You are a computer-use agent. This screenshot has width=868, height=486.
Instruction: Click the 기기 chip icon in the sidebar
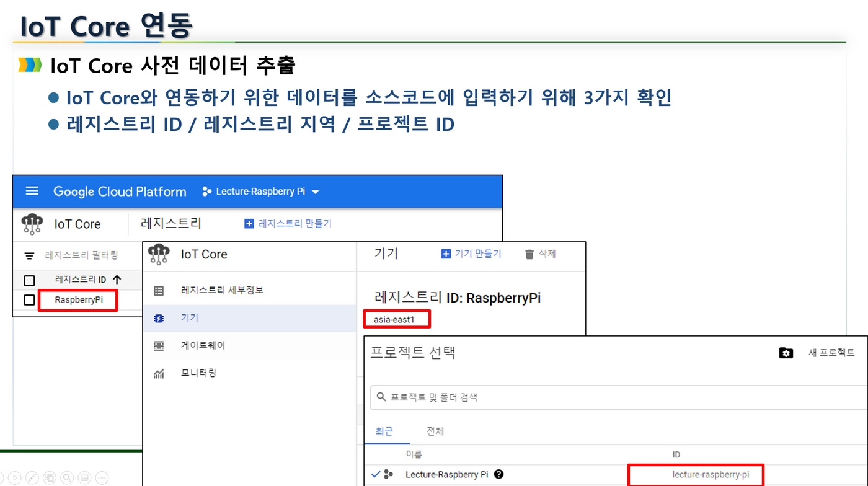159,318
